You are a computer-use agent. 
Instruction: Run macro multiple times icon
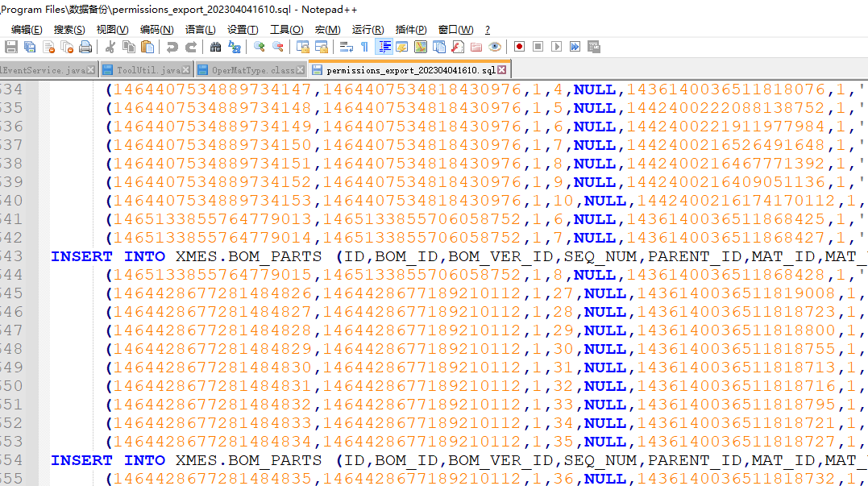[575, 47]
